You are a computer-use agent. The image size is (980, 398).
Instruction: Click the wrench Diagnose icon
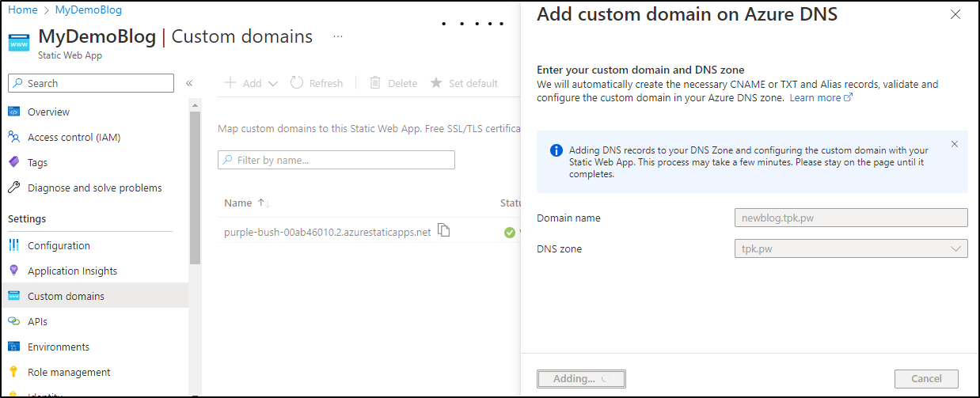(13, 188)
